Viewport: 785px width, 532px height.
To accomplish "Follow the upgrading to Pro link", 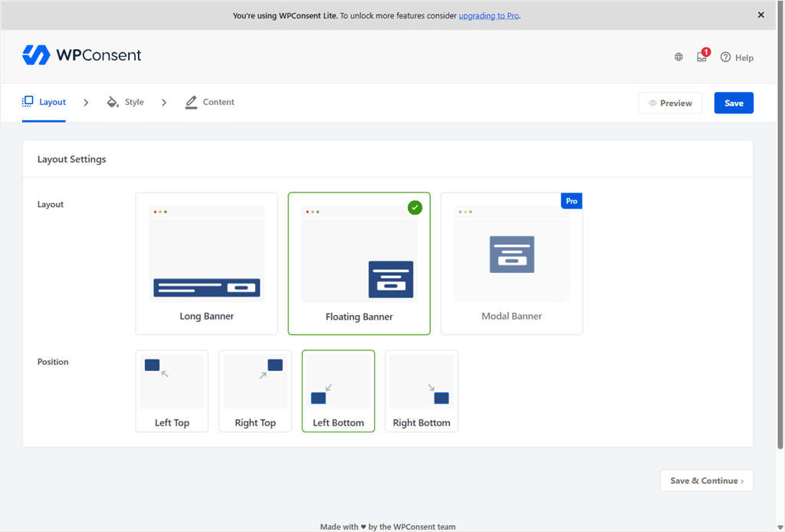I will click(488, 15).
